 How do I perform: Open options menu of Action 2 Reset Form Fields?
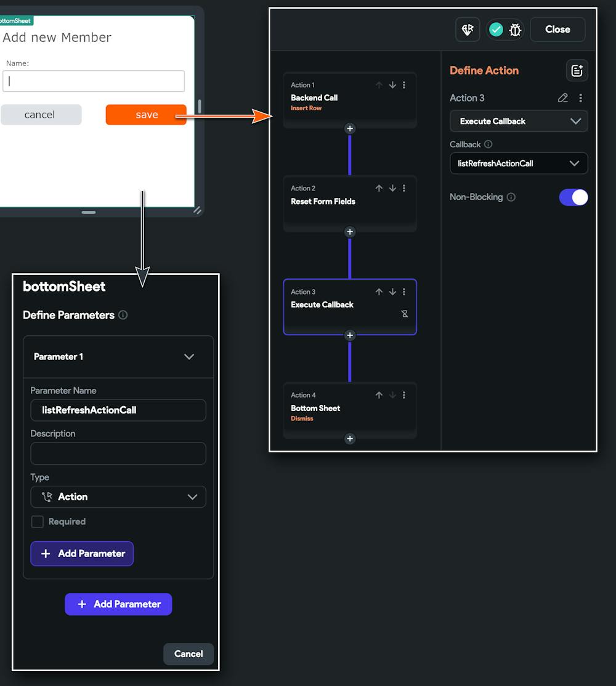(404, 188)
